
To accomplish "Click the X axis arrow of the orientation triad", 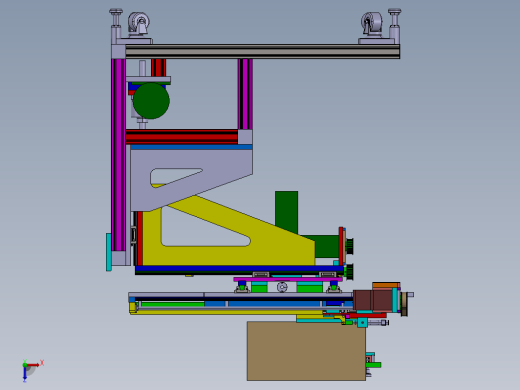I will pyautogui.click(x=33, y=365).
